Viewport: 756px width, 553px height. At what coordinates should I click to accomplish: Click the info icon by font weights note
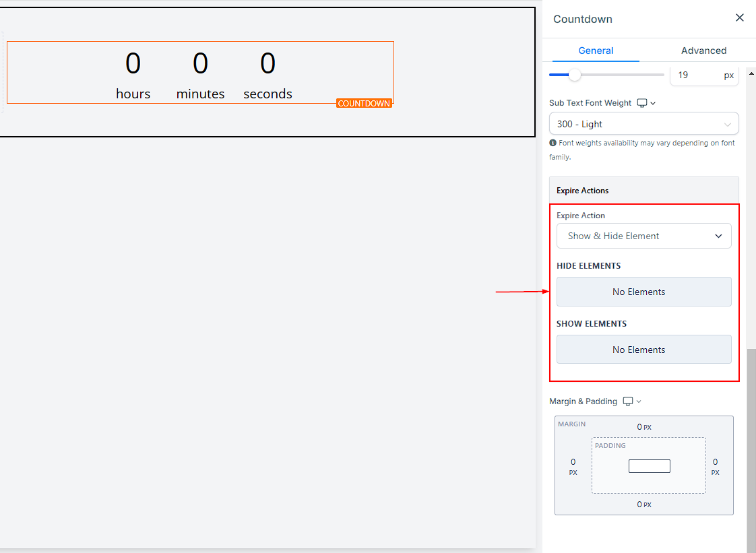[553, 143]
